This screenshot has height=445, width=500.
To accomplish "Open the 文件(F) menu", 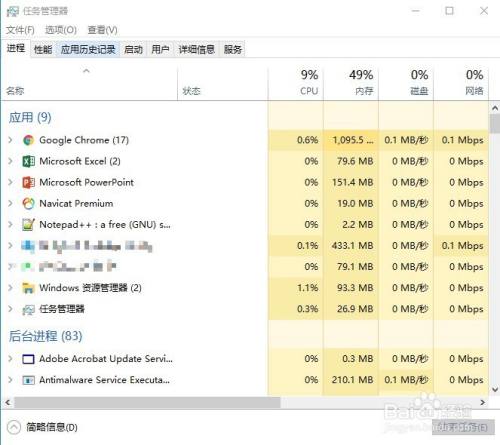I will [20, 30].
